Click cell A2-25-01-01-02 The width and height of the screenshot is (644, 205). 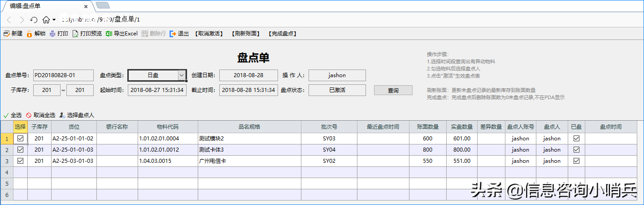click(x=74, y=139)
